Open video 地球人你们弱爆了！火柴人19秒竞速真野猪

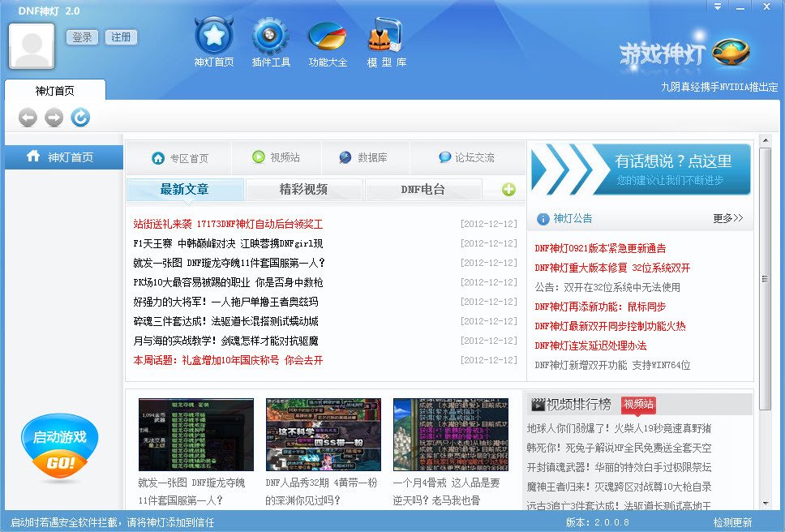point(619,428)
